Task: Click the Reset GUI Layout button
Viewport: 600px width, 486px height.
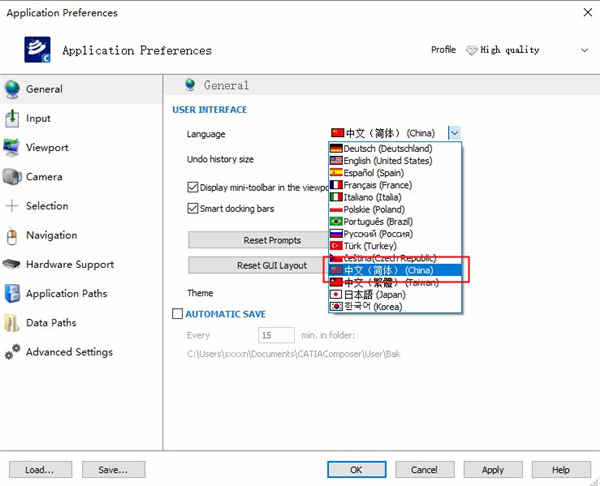Action: pos(258,265)
